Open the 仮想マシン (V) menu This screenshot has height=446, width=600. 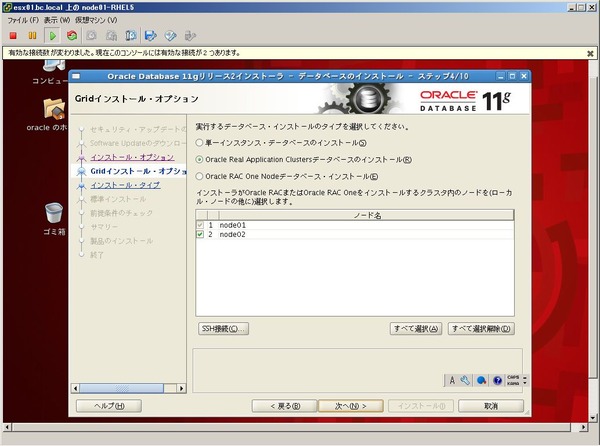(x=96, y=20)
